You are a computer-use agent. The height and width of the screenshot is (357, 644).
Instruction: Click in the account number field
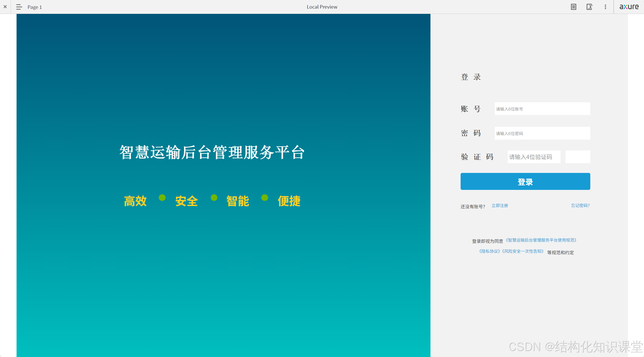[542, 109]
